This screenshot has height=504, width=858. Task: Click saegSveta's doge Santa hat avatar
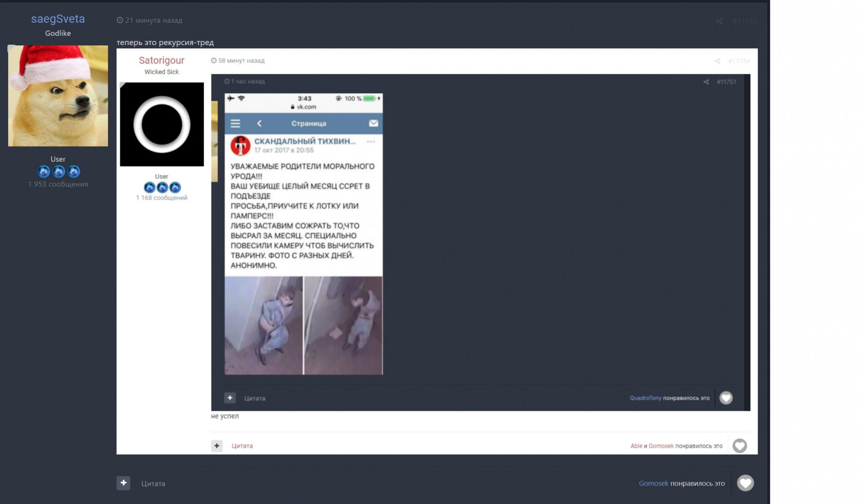(58, 96)
